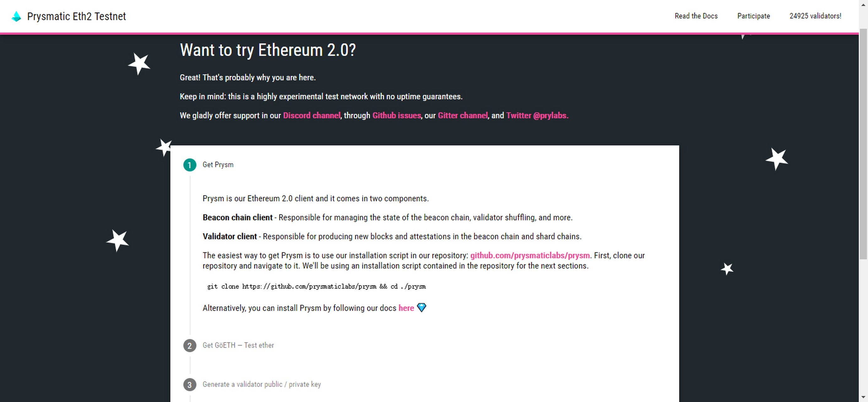The width and height of the screenshot is (868, 402).
Task: Click the 24925 validators counter
Action: coord(815,16)
